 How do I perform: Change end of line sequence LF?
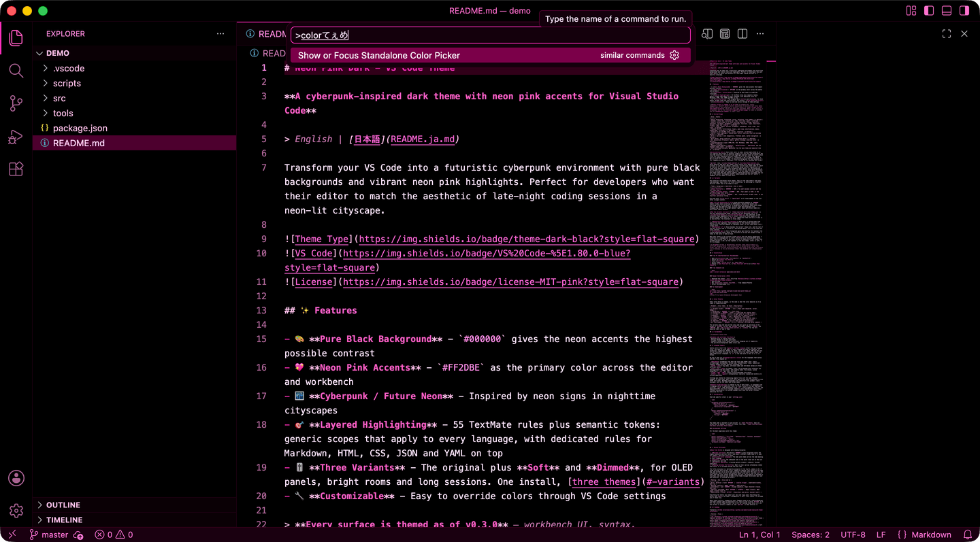point(881,535)
